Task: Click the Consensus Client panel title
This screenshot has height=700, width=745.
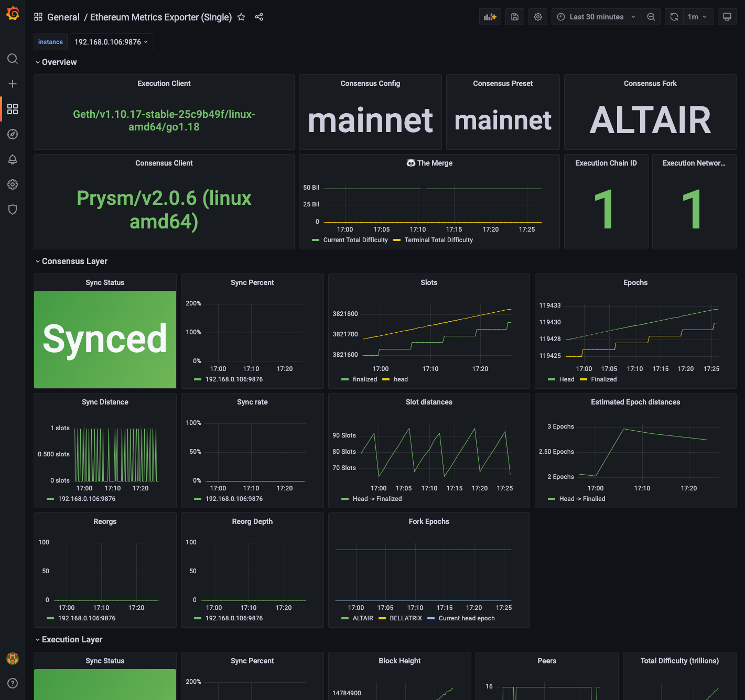Action: point(164,163)
